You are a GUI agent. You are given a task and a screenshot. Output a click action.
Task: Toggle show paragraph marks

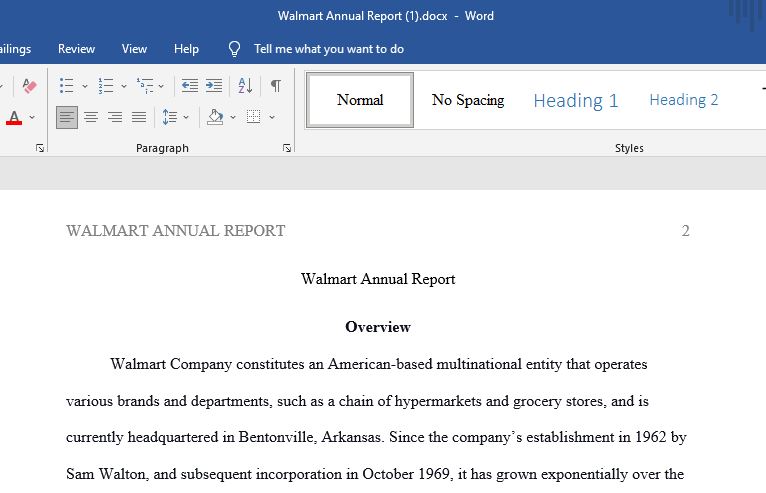(276, 86)
